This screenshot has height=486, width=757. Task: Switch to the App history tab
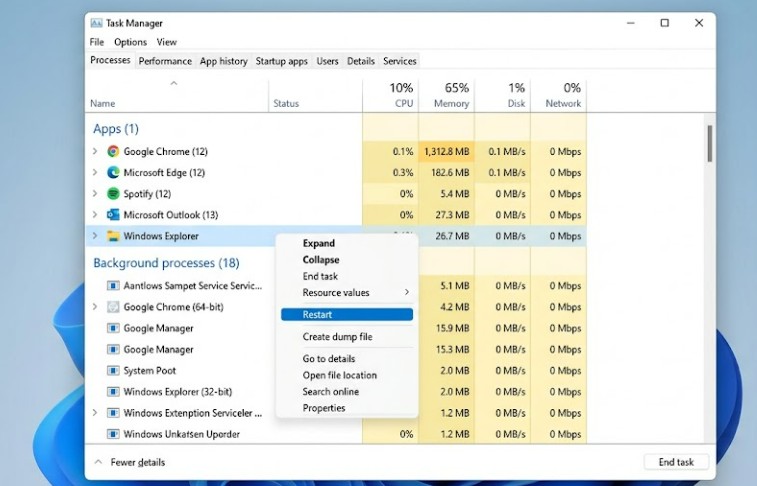coord(224,61)
